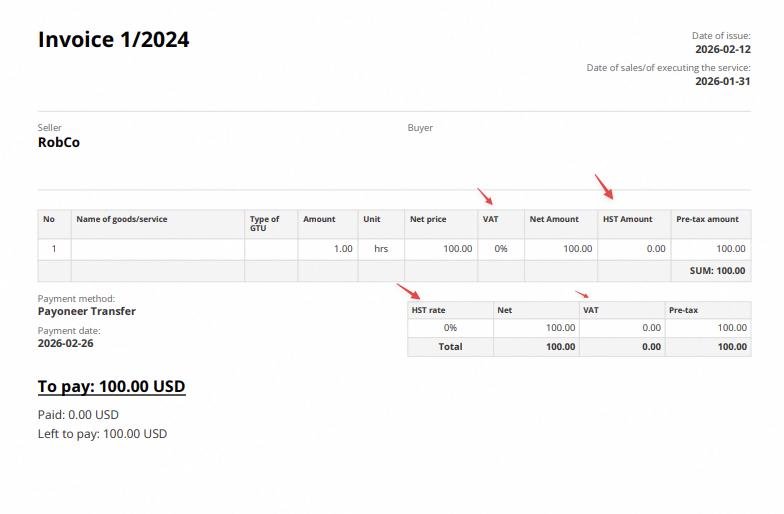
Task: Select the Payoneer Transfer payment method text
Action: (87, 311)
